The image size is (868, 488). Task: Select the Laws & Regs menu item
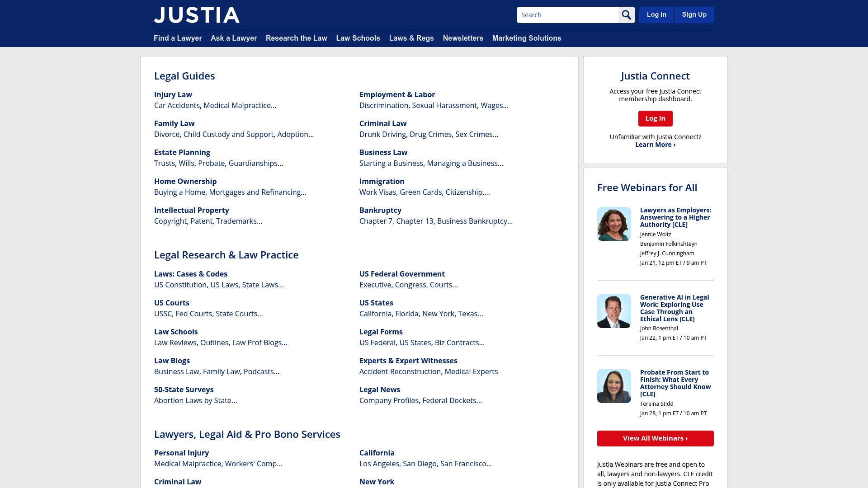coord(411,38)
